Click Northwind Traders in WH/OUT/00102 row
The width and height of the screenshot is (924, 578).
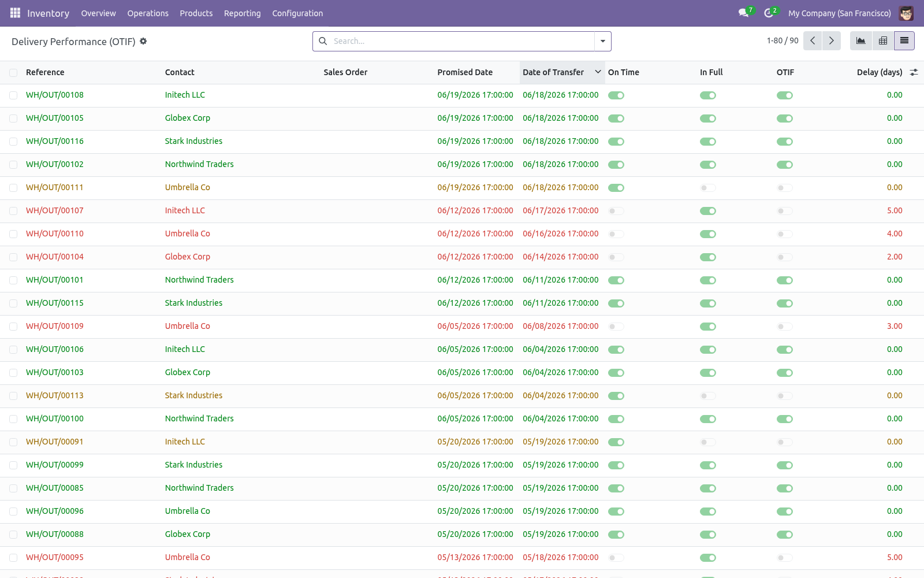[199, 164]
